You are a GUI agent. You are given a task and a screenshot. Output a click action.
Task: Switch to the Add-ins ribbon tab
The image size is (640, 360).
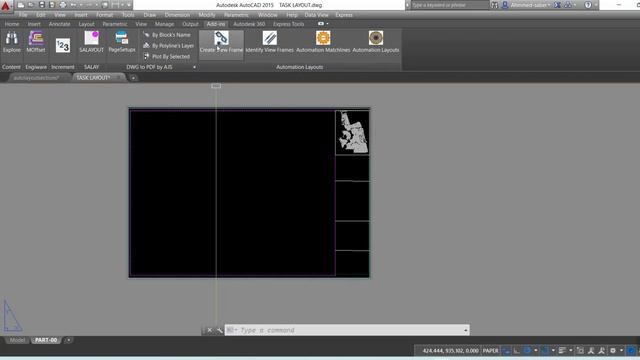[x=216, y=24]
